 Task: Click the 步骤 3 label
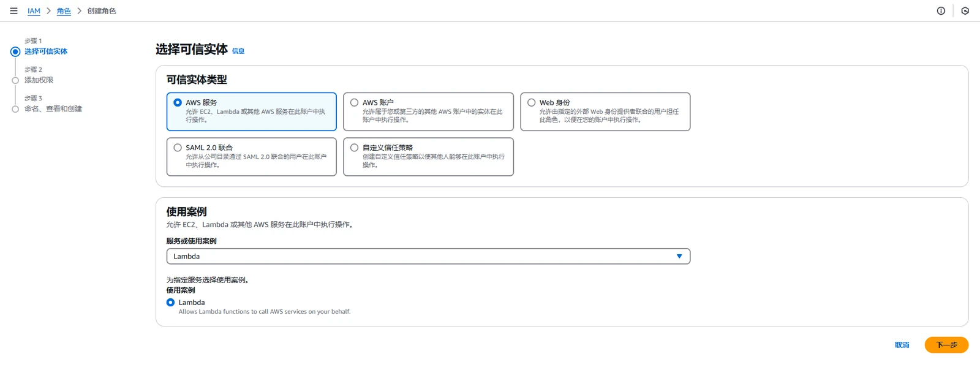coord(33,98)
